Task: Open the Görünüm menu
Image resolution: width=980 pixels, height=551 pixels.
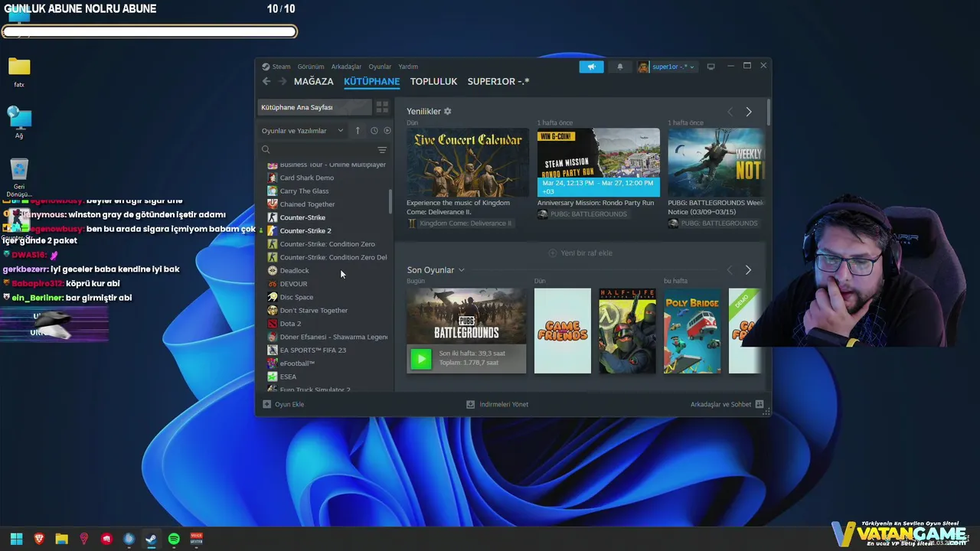Action: tap(311, 67)
